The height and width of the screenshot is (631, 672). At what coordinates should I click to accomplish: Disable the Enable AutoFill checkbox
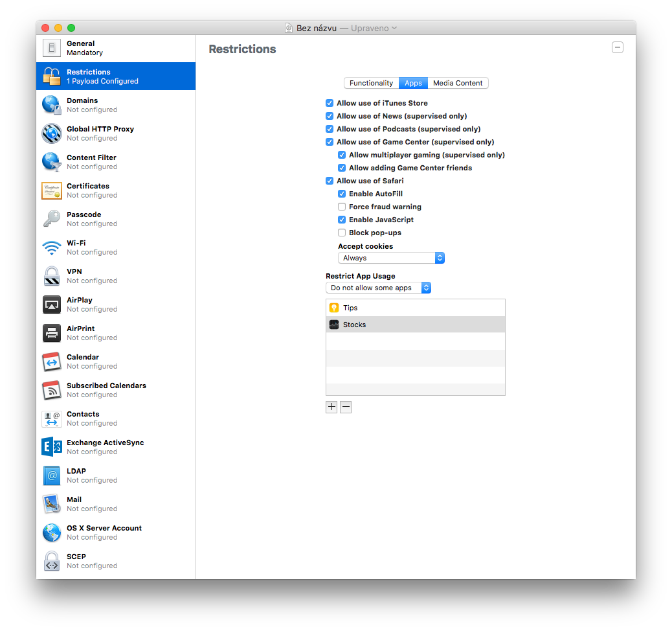point(342,194)
